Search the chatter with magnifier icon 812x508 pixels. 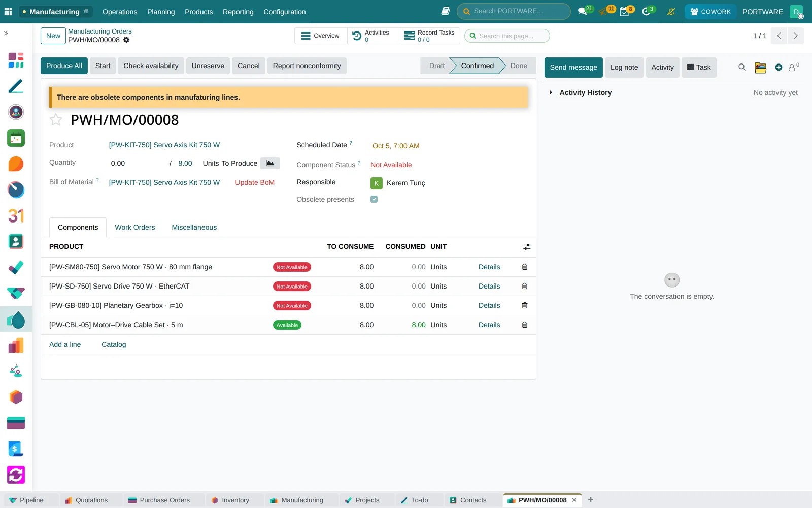[742, 67]
